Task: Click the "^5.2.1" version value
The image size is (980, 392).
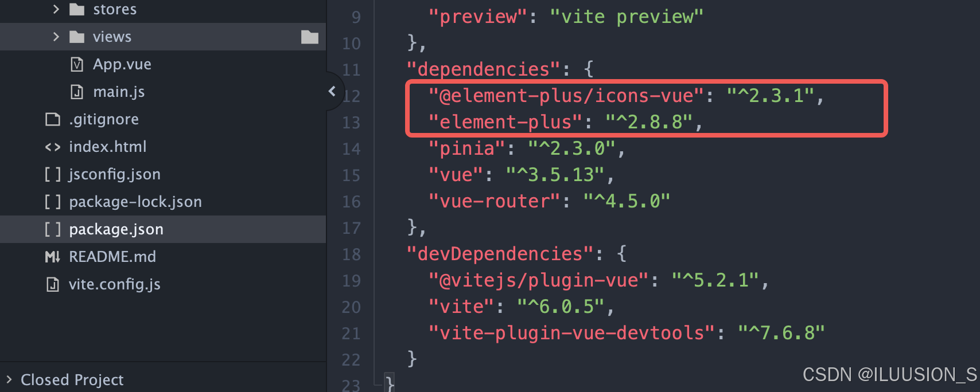Action: tap(715, 281)
